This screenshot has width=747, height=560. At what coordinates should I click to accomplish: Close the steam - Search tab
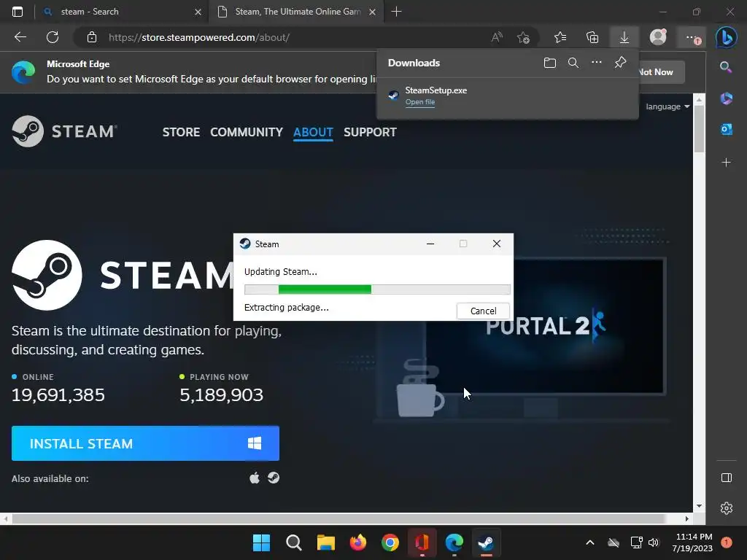click(198, 12)
